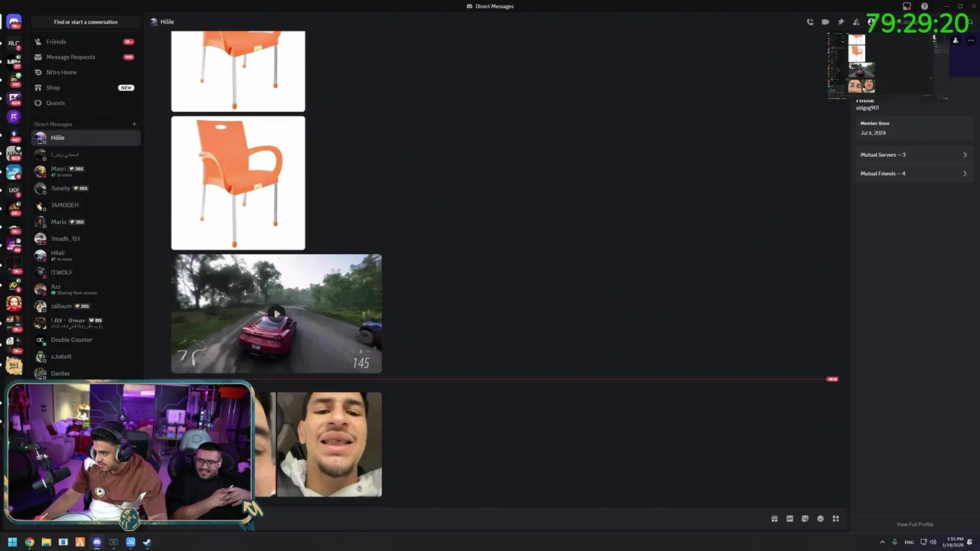Open the Friends tab

coord(86,41)
